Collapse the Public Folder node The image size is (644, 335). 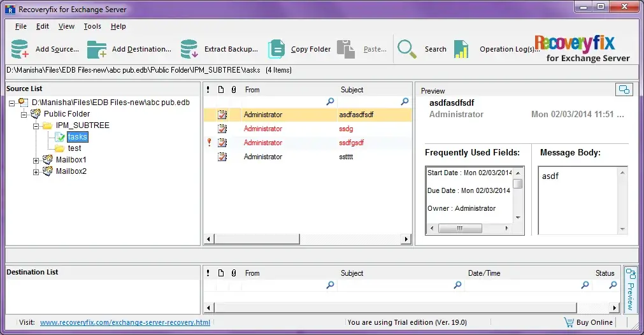pyautogui.click(x=24, y=115)
